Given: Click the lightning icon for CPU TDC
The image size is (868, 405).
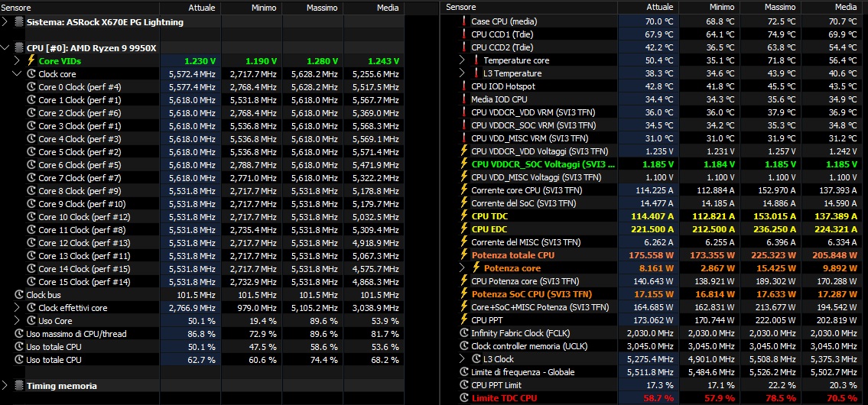Looking at the screenshot, I should click(464, 215).
